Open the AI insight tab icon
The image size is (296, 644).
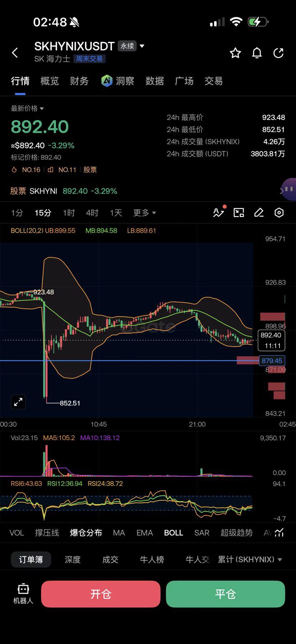click(107, 81)
